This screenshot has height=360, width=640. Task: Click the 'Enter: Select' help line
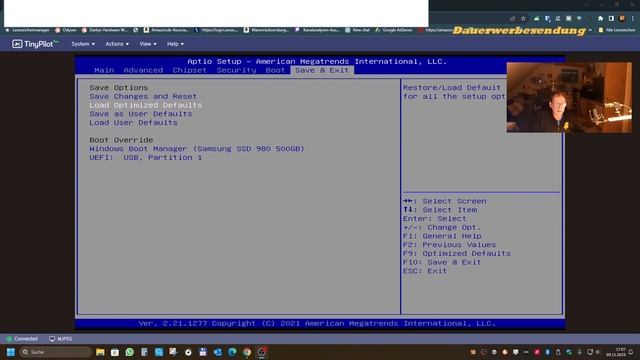pyautogui.click(x=435, y=219)
